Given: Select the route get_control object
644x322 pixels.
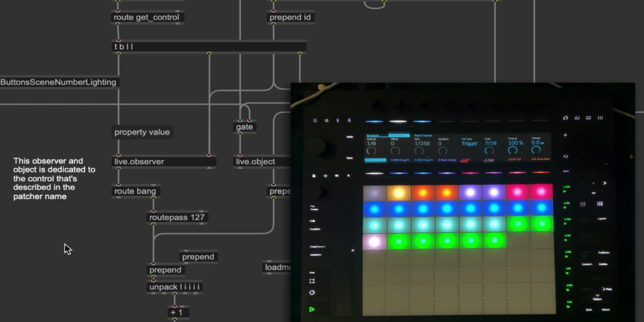Looking at the screenshot, I should tap(147, 18).
